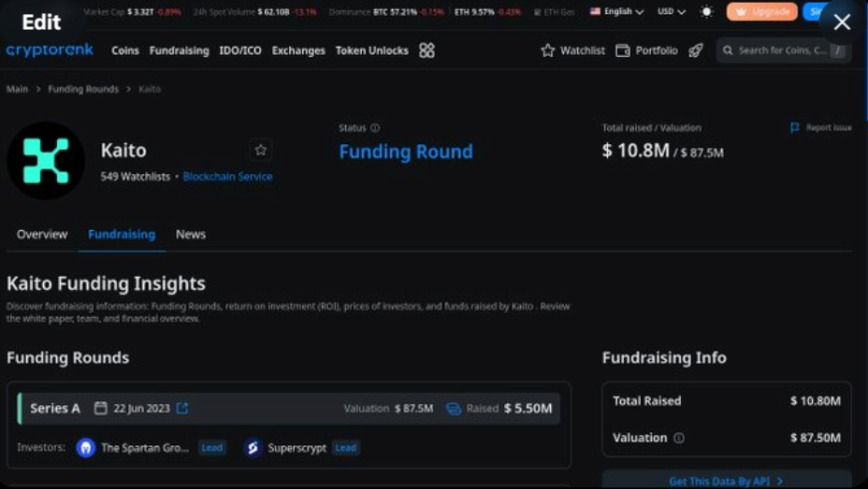868x489 pixels.
Task: Close the Edit overlay with X
Action: click(x=842, y=22)
